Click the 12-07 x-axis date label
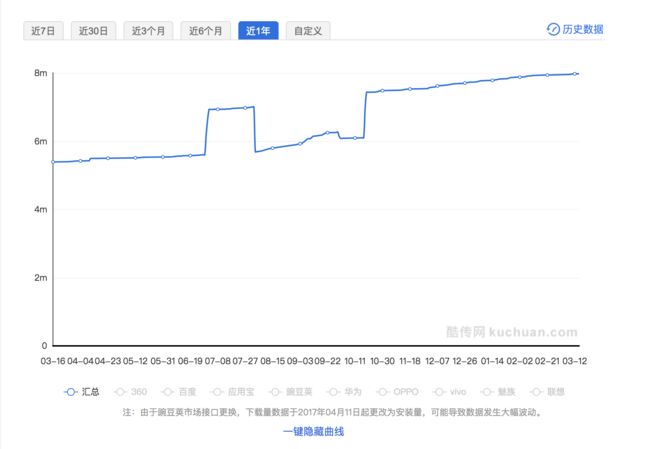This screenshot has width=650, height=449. pos(437,361)
